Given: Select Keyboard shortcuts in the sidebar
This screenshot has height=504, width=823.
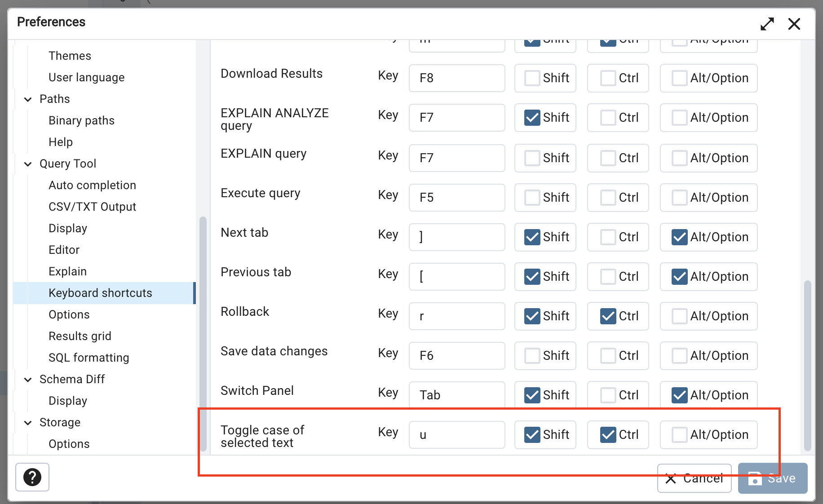Looking at the screenshot, I should tap(100, 292).
